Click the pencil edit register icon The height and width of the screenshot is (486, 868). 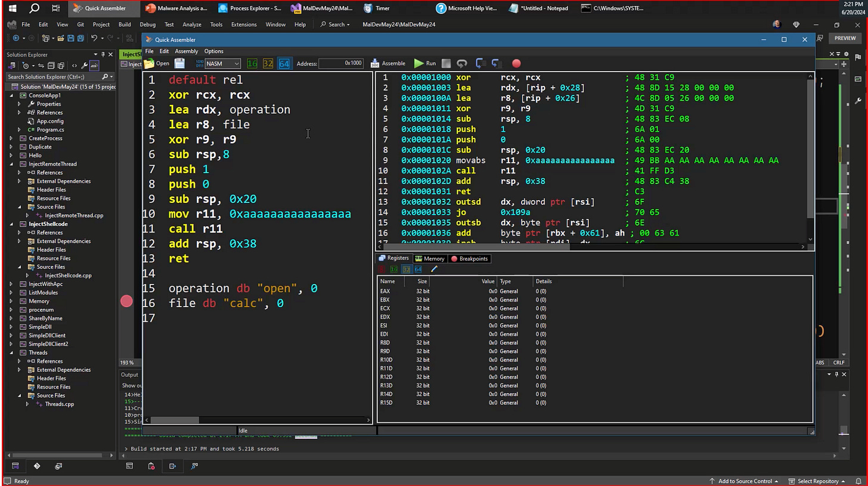coord(434,270)
